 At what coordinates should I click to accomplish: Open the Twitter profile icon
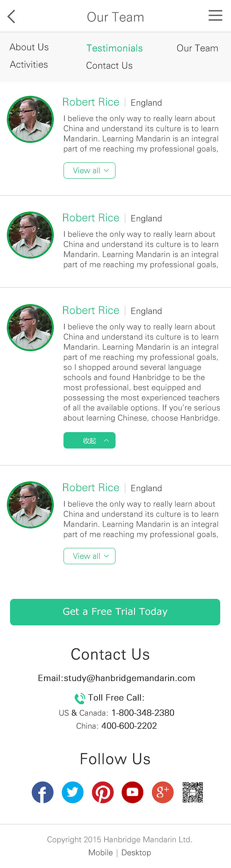pos(73,792)
